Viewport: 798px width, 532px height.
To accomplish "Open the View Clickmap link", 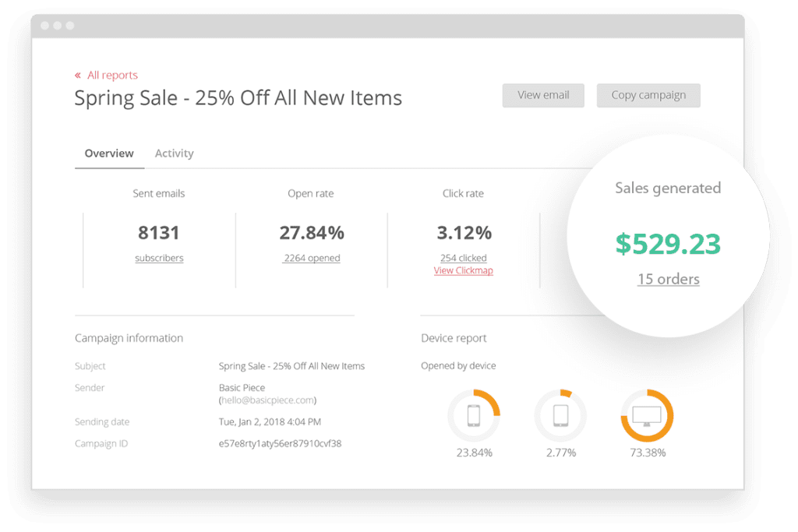I will point(463,270).
